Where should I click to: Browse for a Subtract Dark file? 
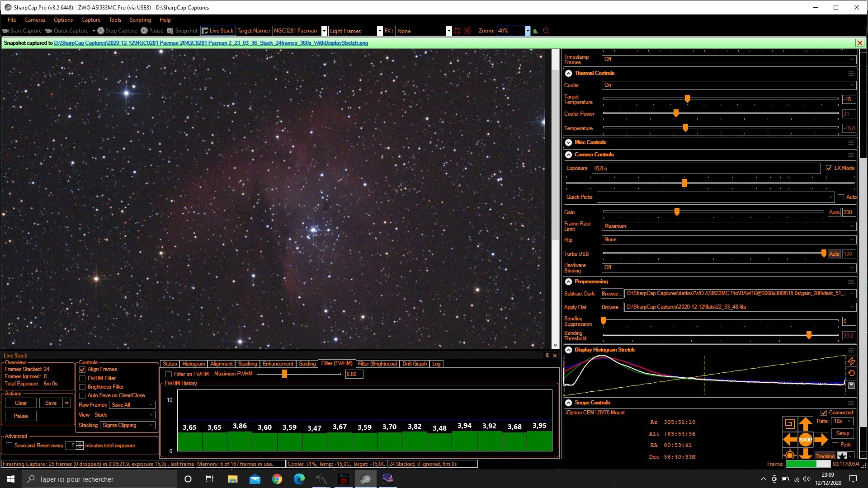[612, 294]
